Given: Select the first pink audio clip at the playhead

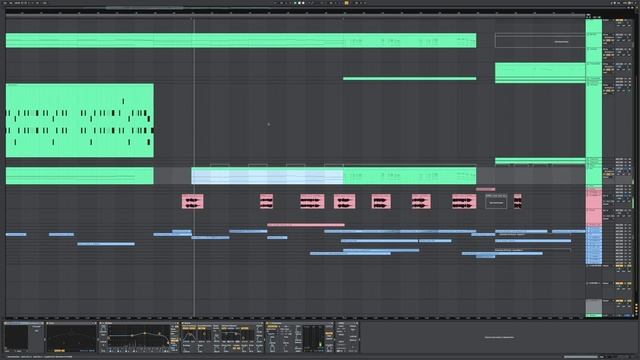Looking at the screenshot, I should tap(193, 201).
